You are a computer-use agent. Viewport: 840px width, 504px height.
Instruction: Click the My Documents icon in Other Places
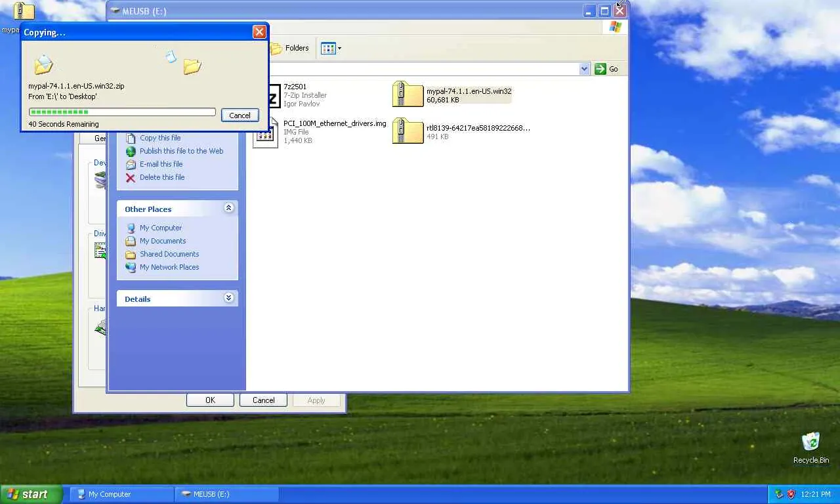pos(131,241)
